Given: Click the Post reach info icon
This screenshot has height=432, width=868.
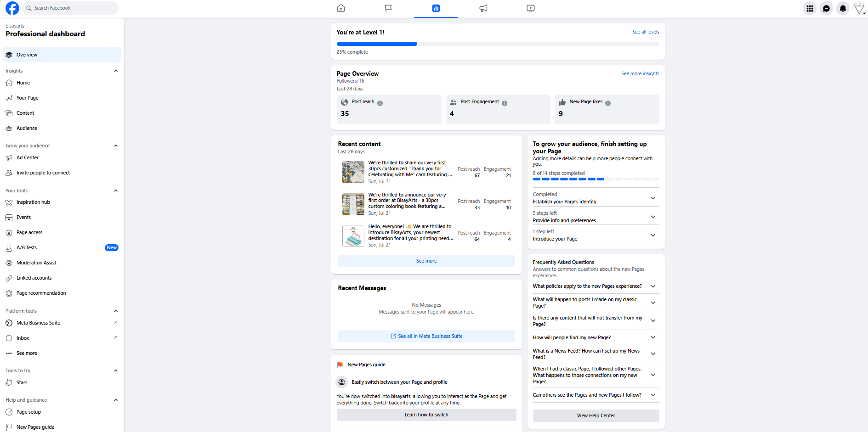Looking at the screenshot, I should click(x=380, y=103).
